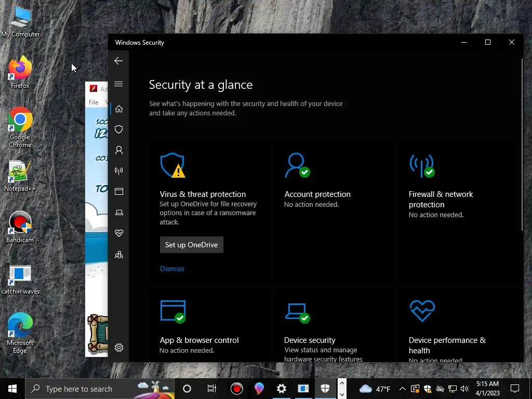Image resolution: width=532 pixels, height=399 pixels.
Task: Click the volume speaker tray icon
Action: pyautogui.click(x=464, y=389)
